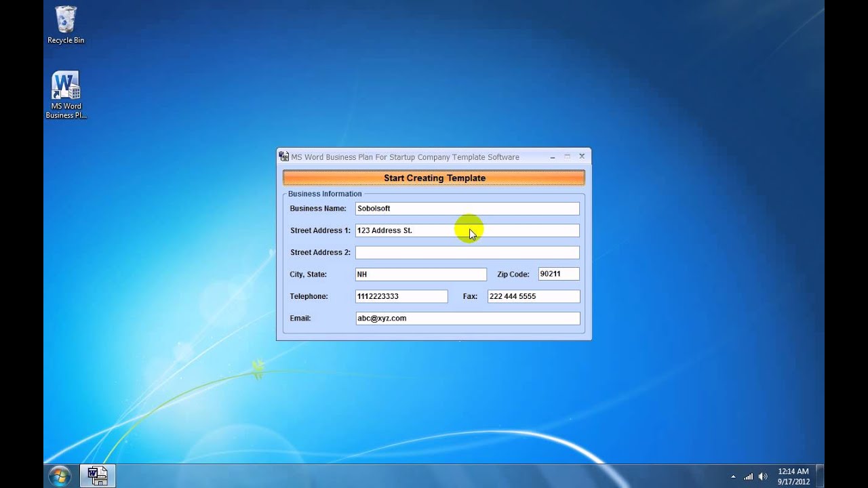Activate the business plan software taskbar button

click(98, 476)
